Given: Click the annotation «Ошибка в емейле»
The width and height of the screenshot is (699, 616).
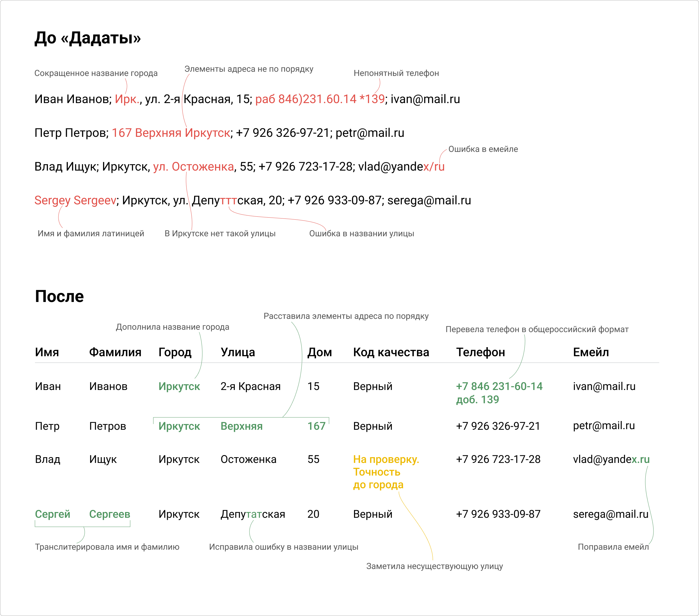Looking at the screenshot, I should point(483,149).
